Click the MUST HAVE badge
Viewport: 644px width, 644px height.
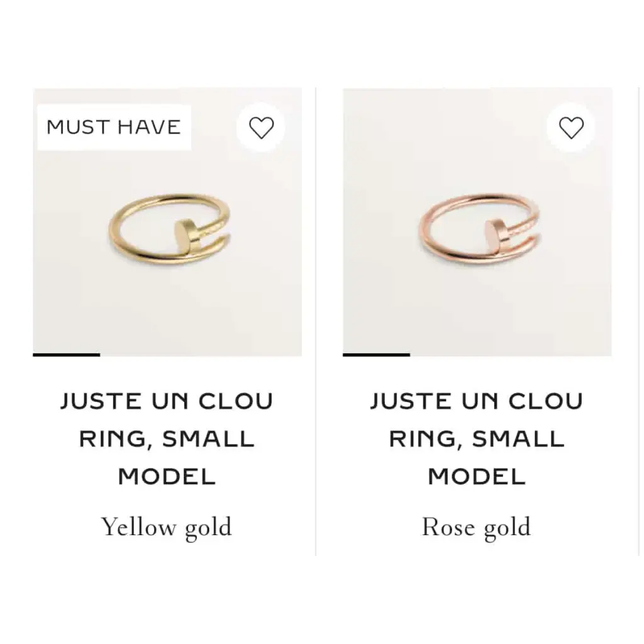click(114, 127)
